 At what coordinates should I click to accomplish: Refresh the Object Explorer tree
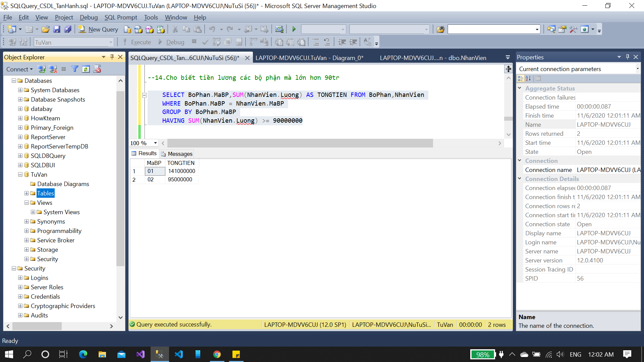(86, 69)
